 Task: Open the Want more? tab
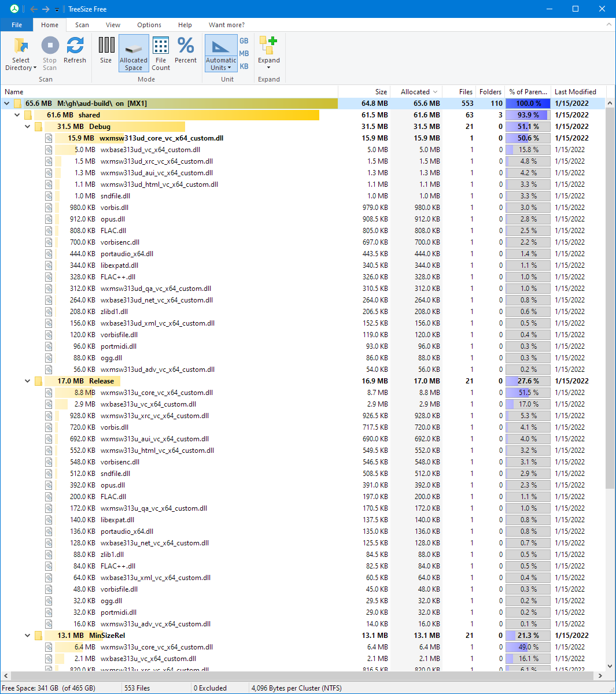coord(227,25)
